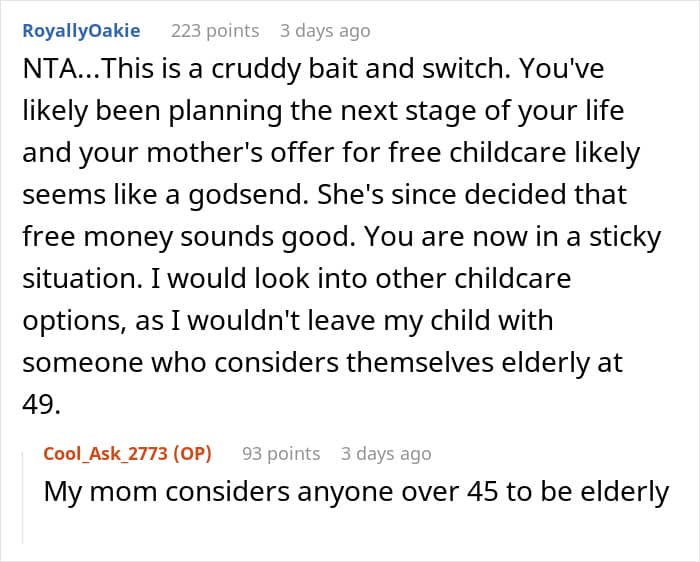The height and width of the screenshot is (562, 700).
Task: Click the "223 points" score label
Action: (x=215, y=31)
